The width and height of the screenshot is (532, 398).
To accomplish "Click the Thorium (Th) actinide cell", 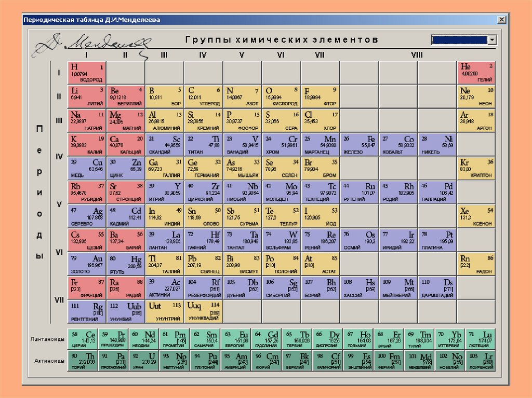I will 83,360.
